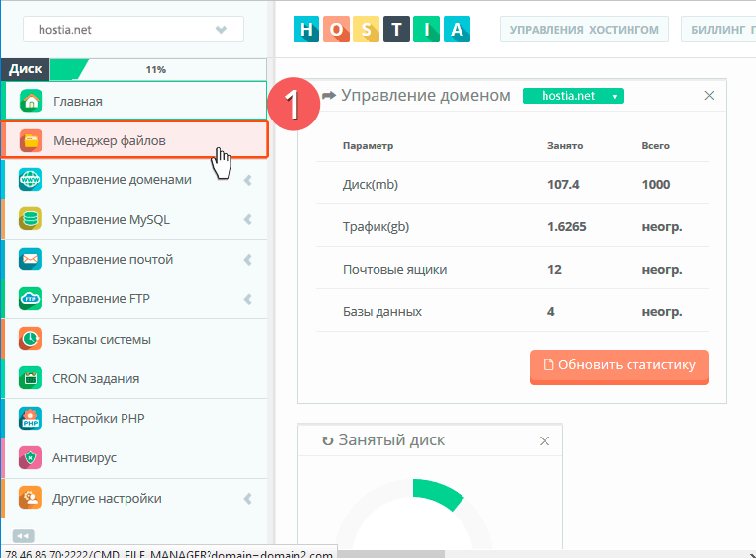Viewport: 756px width, 558px height.
Task: Click the Настройки PHP icon
Action: (30, 418)
